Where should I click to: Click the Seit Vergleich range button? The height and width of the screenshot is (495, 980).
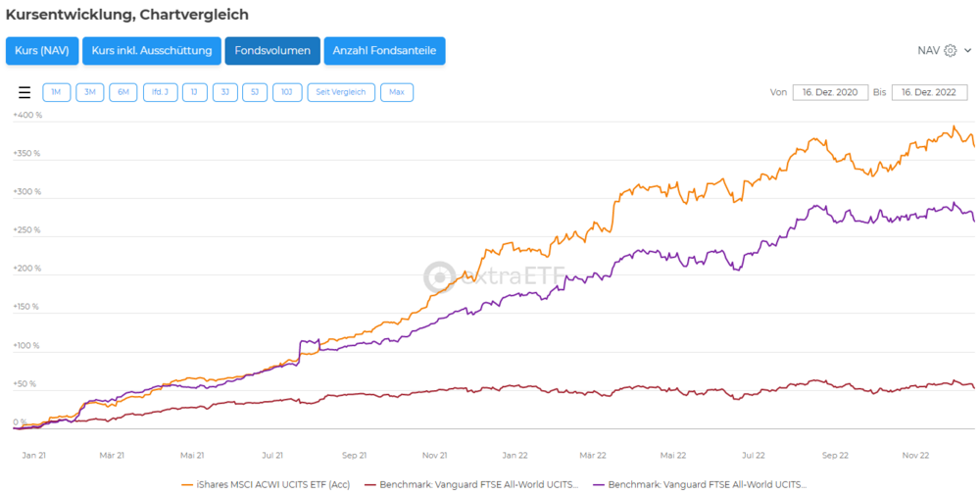[340, 92]
